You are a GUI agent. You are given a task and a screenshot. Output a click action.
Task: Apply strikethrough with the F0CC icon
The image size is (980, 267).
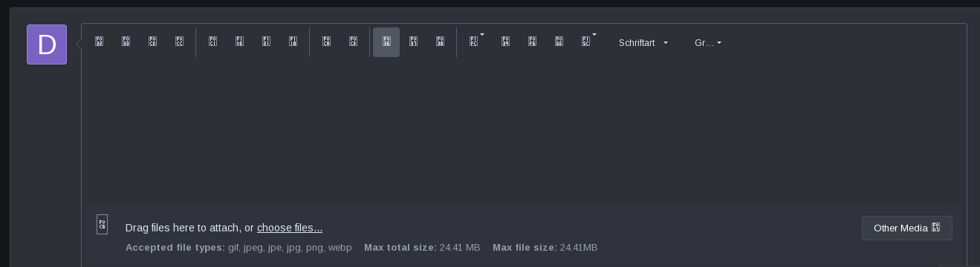[x=179, y=42]
